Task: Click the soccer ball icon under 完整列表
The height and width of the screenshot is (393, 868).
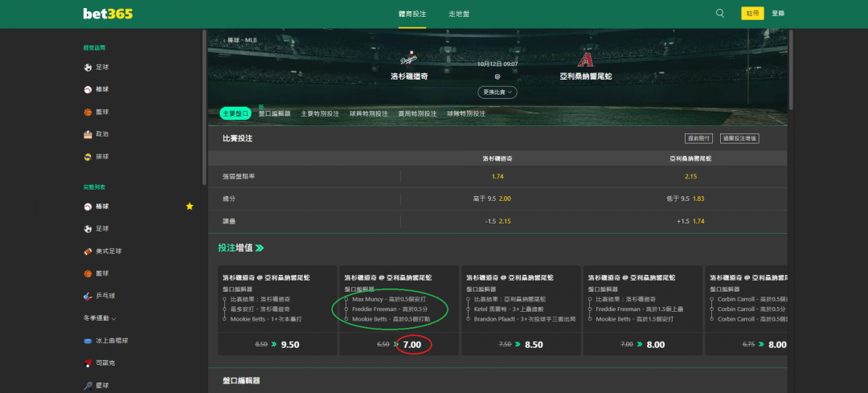Action: (x=88, y=228)
